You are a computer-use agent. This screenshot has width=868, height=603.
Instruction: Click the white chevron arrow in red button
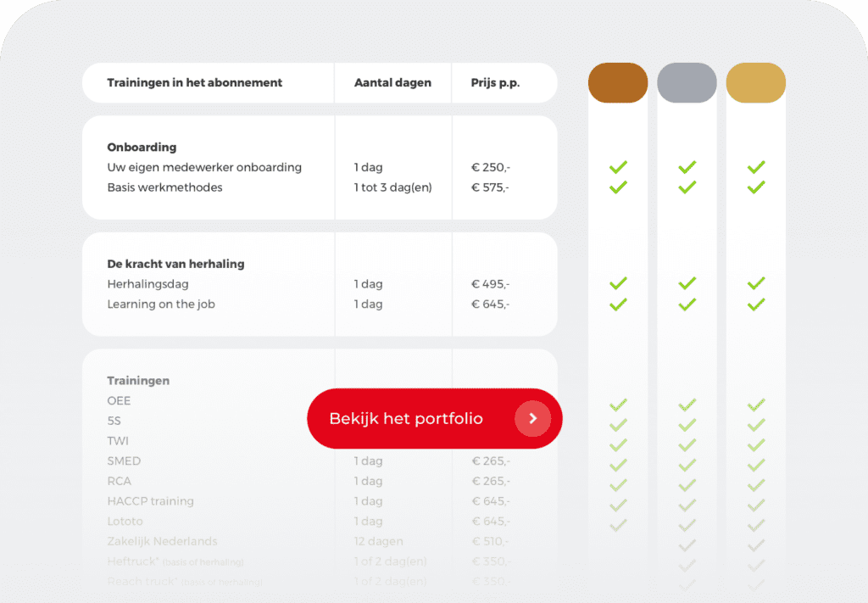click(533, 418)
